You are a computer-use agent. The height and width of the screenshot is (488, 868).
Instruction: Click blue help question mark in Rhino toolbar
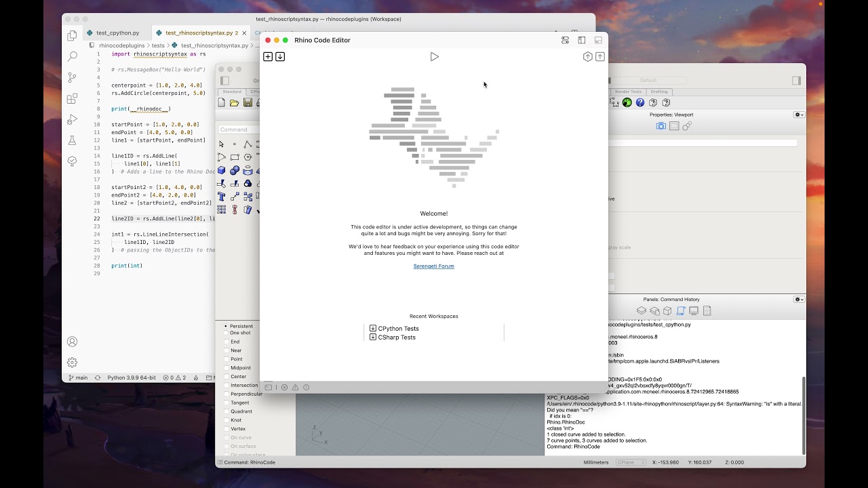(640, 103)
